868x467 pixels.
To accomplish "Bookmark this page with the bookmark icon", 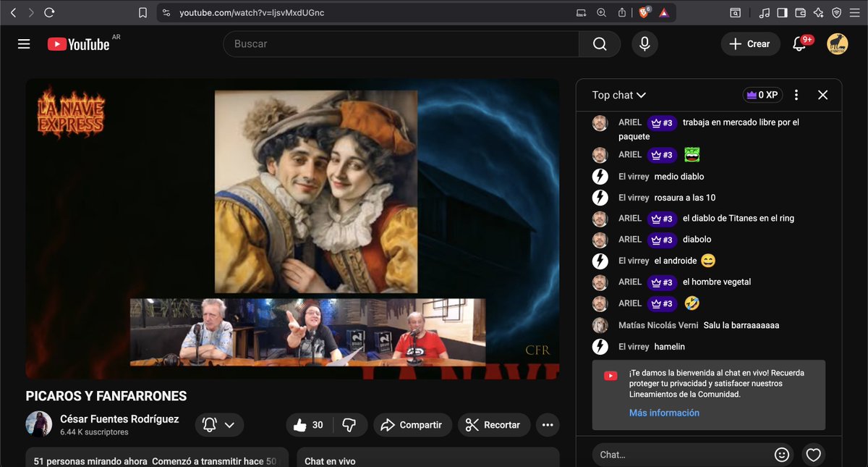I will 142,12.
